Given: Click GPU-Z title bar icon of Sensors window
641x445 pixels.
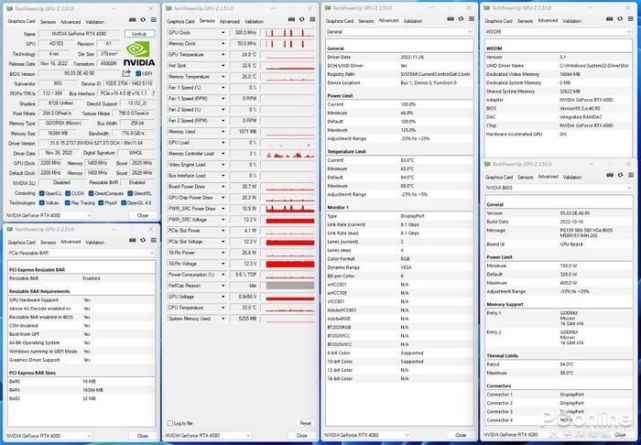Looking at the screenshot, I should point(169,8).
